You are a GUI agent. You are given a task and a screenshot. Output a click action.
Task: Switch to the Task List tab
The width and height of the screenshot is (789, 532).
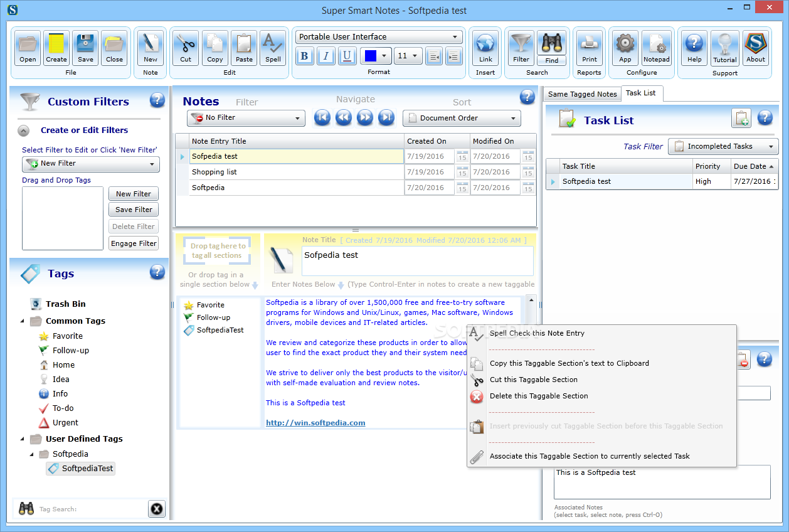(x=641, y=93)
